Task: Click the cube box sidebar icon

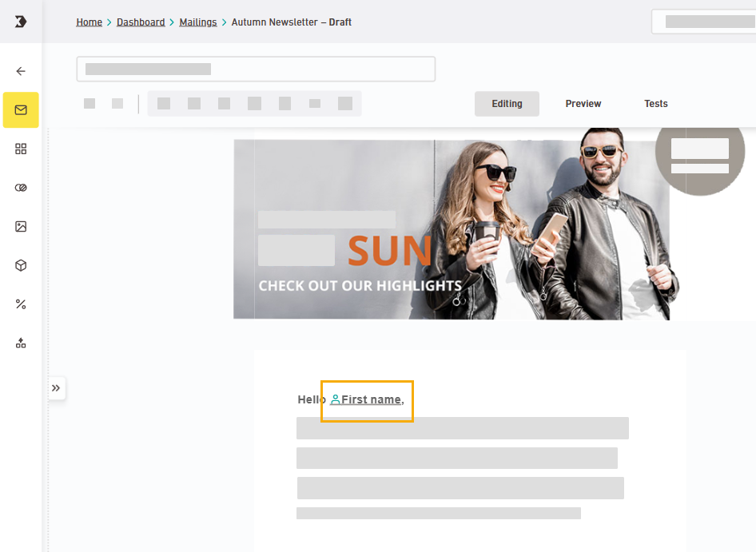Action: point(21,265)
